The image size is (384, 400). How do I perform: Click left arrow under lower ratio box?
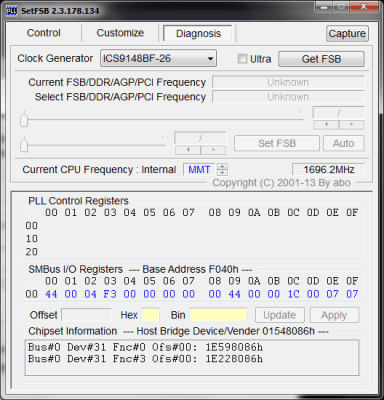coord(188,150)
